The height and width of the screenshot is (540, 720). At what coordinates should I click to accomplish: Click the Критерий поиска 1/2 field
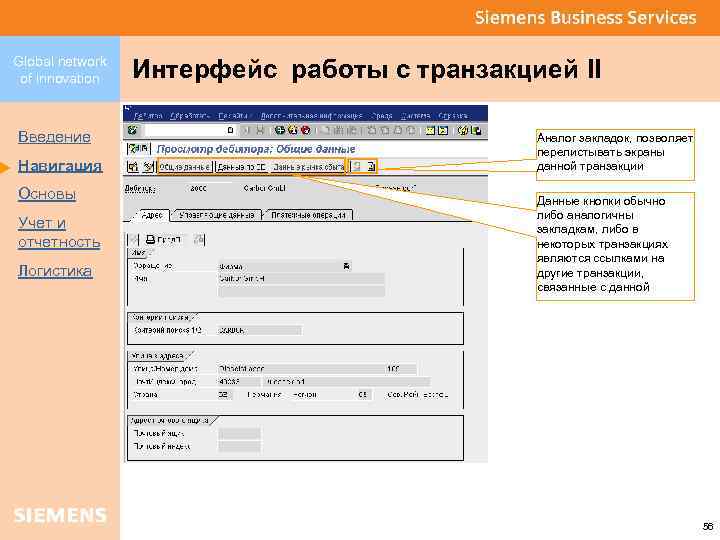(x=260, y=330)
